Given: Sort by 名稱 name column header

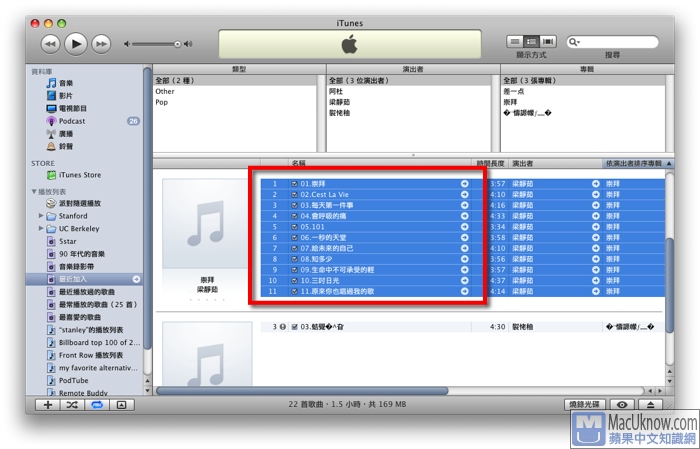Looking at the screenshot, I should click(x=379, y=163).
